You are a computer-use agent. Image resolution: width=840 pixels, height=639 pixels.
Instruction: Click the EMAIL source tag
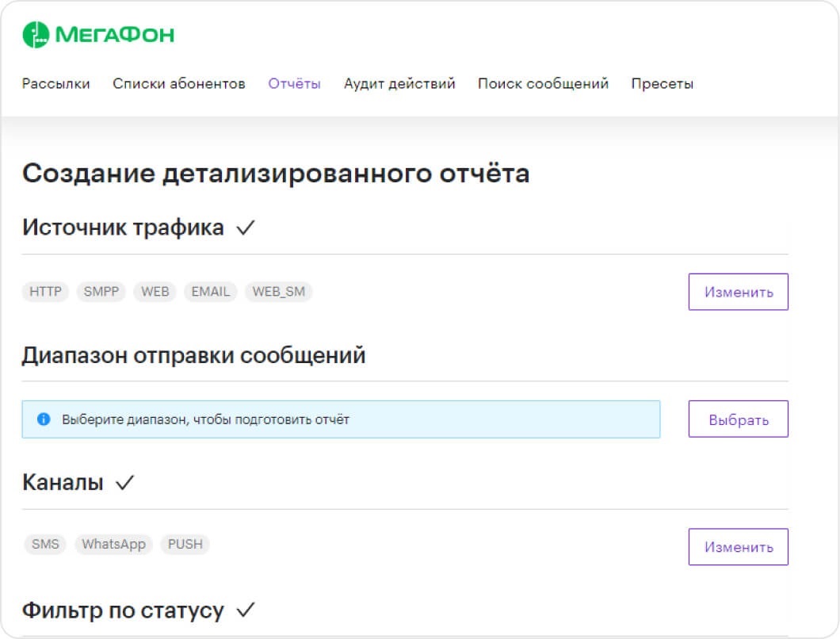[211, 292]
